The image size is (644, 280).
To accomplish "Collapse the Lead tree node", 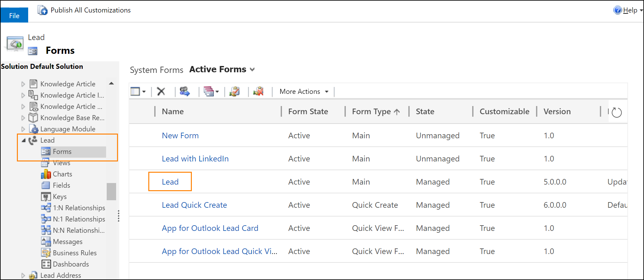I will 23,140.
